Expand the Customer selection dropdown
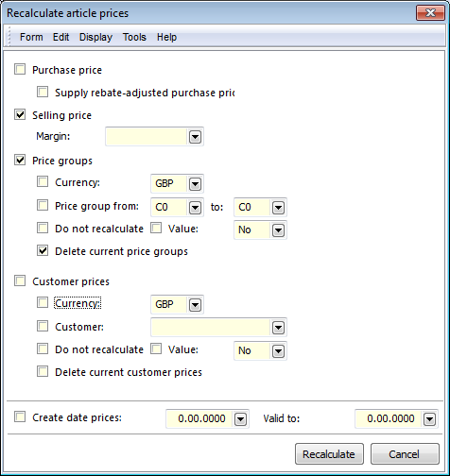450x476 pixels. (x=278, y=328)
